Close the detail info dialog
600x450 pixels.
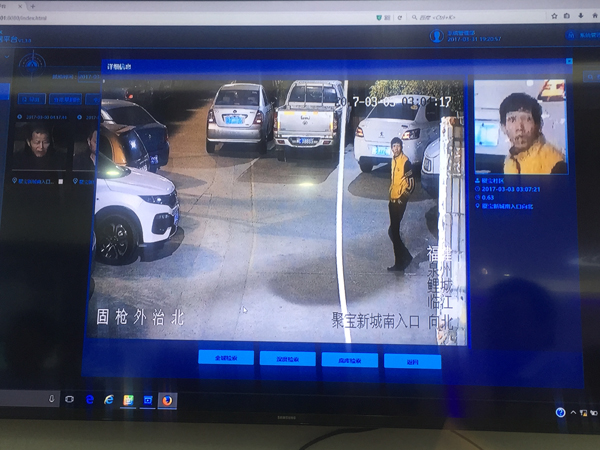coord(568,60)
